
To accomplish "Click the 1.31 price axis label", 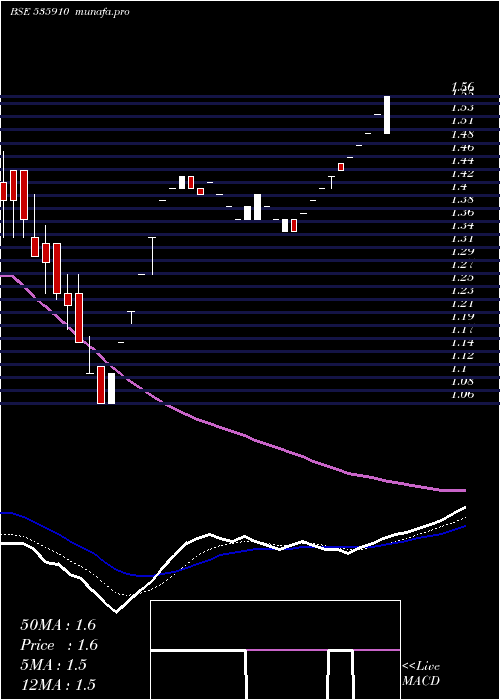I will point(462,238).
